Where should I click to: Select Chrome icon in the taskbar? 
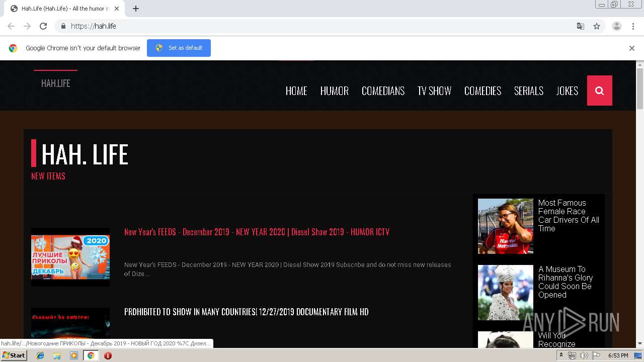point(91,355)
